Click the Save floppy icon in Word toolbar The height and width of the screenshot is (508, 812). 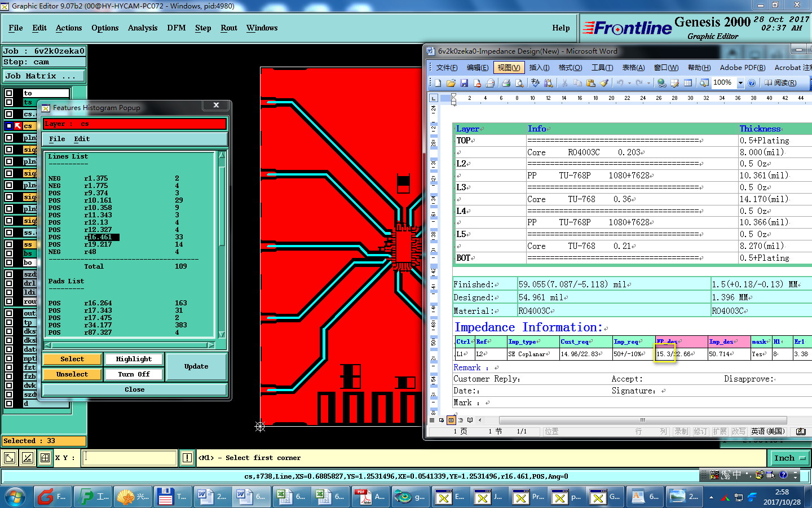pos(464,83)
